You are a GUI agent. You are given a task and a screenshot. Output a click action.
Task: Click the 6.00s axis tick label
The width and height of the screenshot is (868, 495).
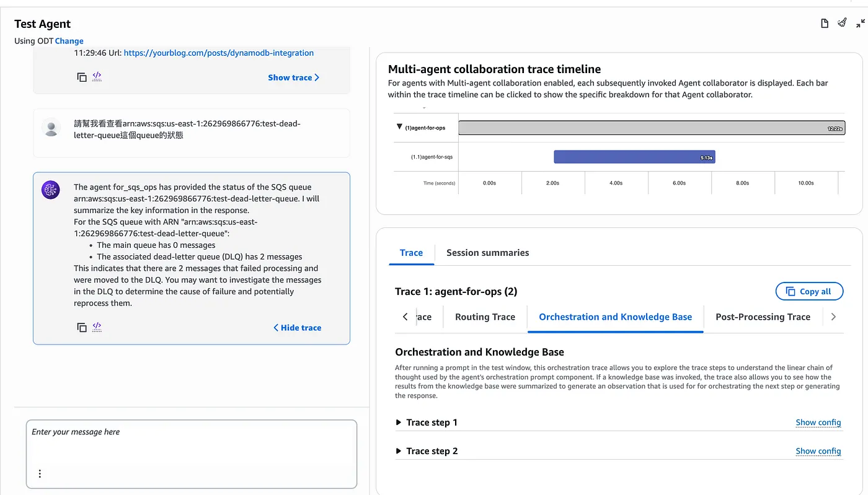coord(679,183)
